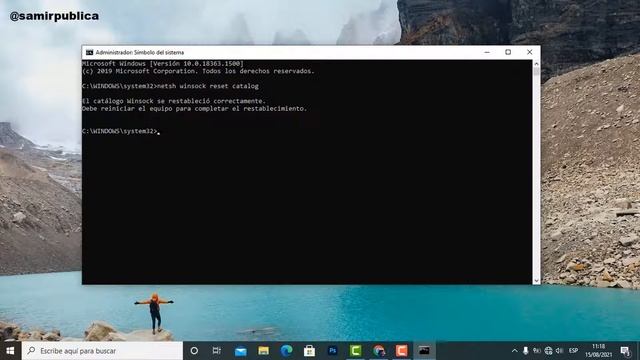
Task: Click the console scrollbar up arrow
Action: click(x=536, y=63)
